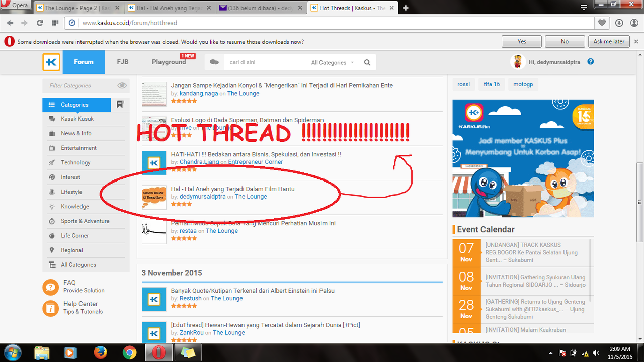Click No on downloads prompt
Viewport: 644px width, 362px height.
(565, 41)
